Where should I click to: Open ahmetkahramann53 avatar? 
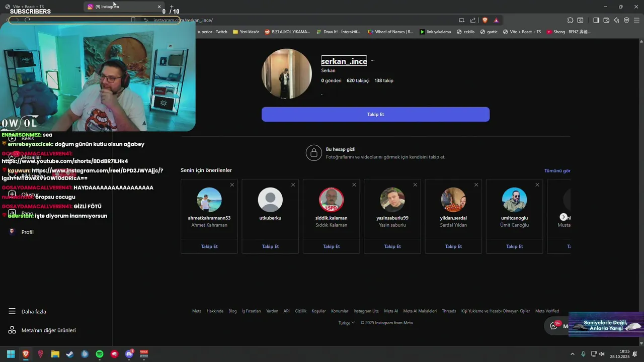pos(209,200)
